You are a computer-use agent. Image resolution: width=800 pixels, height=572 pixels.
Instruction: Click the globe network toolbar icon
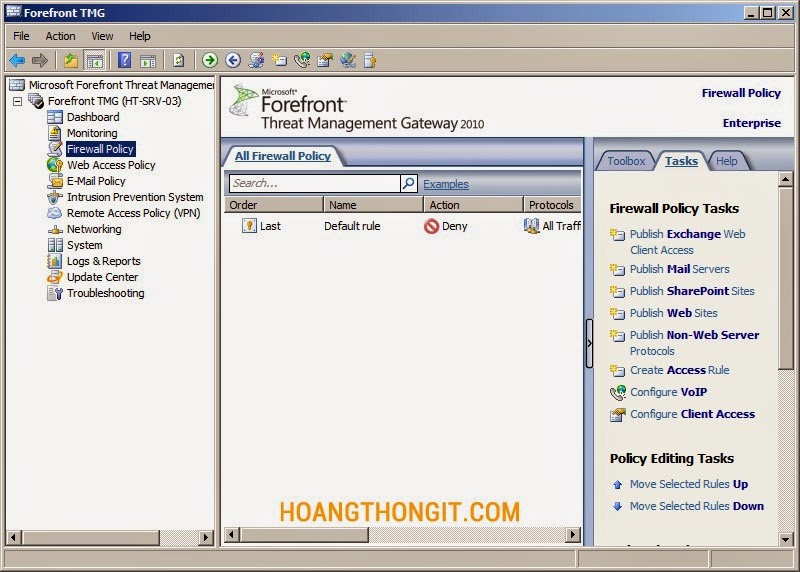point(348,60)
